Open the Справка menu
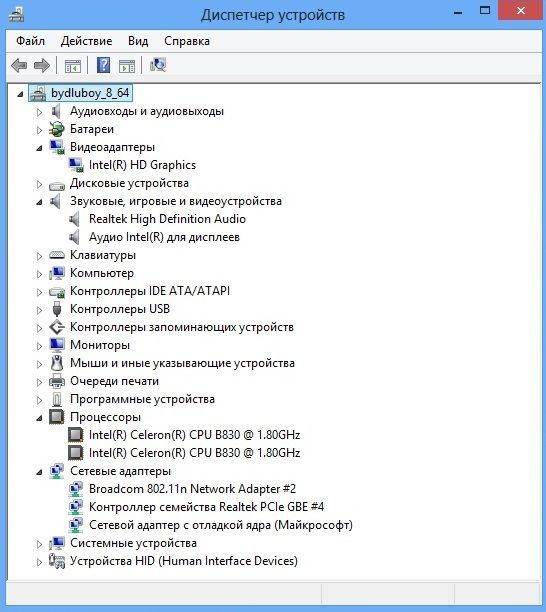The height and width of the screenshot is (612, 546). pyautogui.click(x=187, y=41)
